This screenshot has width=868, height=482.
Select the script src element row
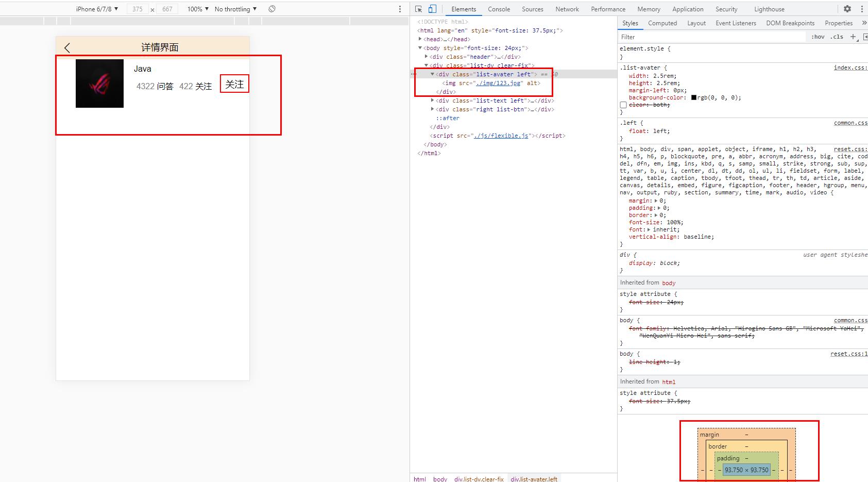[x=498, y=136]
